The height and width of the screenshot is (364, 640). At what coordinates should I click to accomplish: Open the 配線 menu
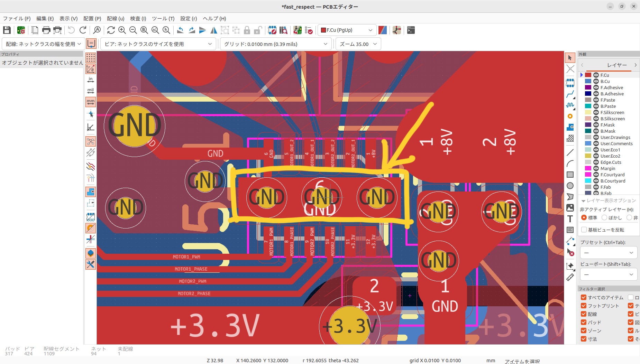[116, 19]
